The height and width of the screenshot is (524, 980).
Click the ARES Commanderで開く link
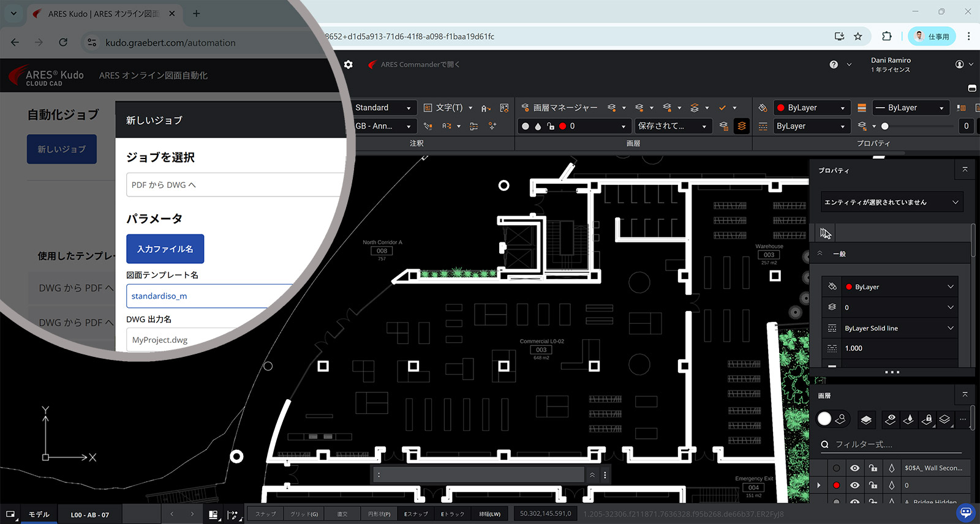pos(420,64)
